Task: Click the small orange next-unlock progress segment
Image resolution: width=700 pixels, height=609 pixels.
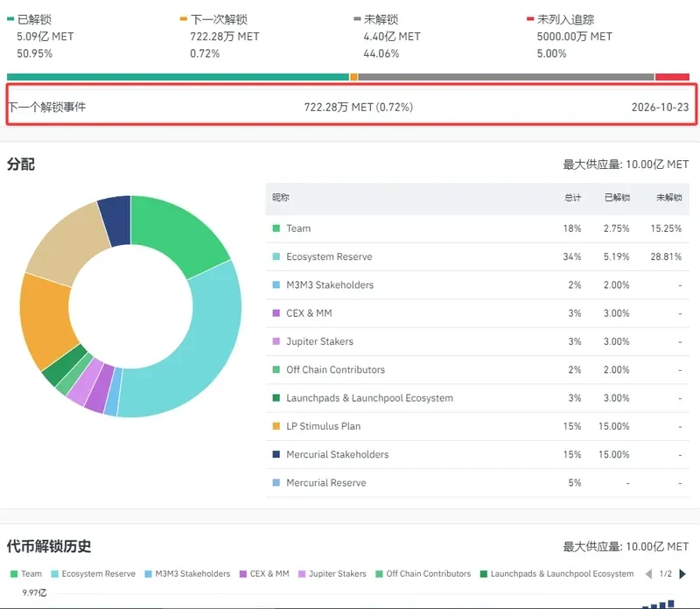Action: click(x=353, y=77)
